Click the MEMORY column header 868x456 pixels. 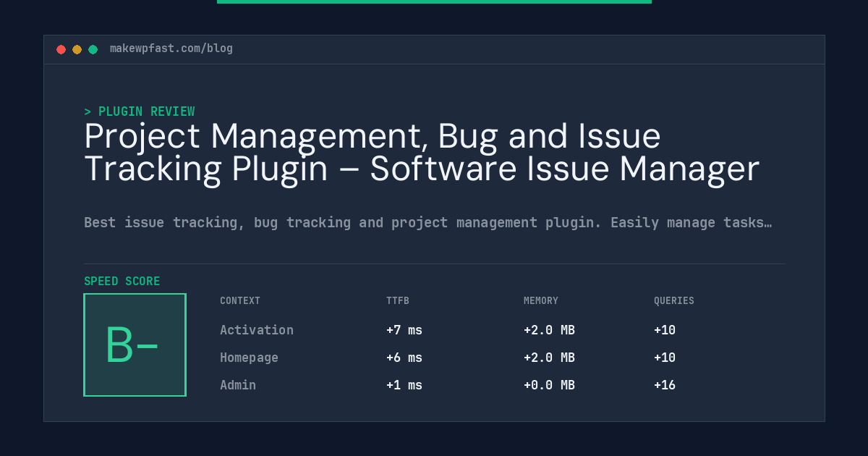(x=541, y=300)
